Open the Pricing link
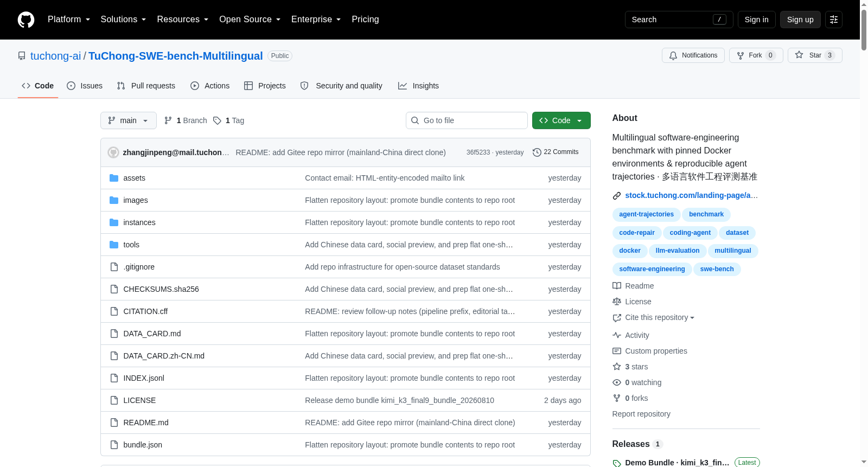 tap(365, 20)
